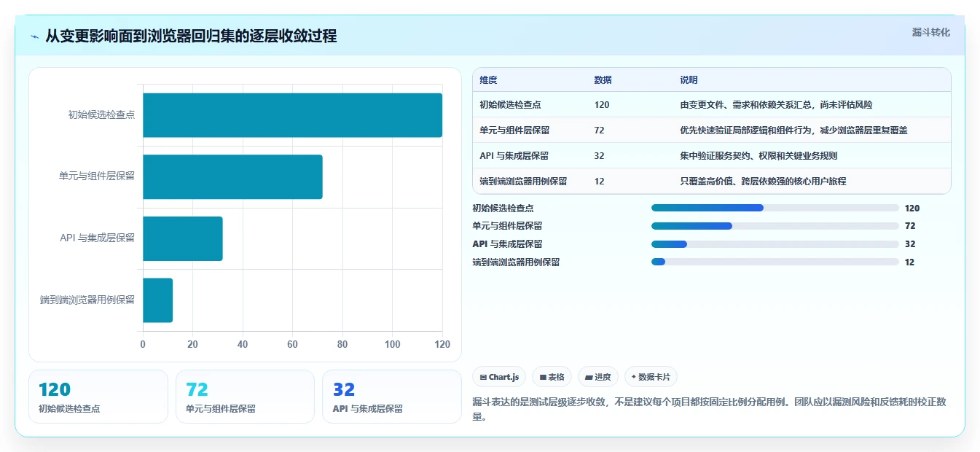The height and width of the screenshot is (452, 980).
Task: Click the 维度 column header
Action: [x=488, y=80]
